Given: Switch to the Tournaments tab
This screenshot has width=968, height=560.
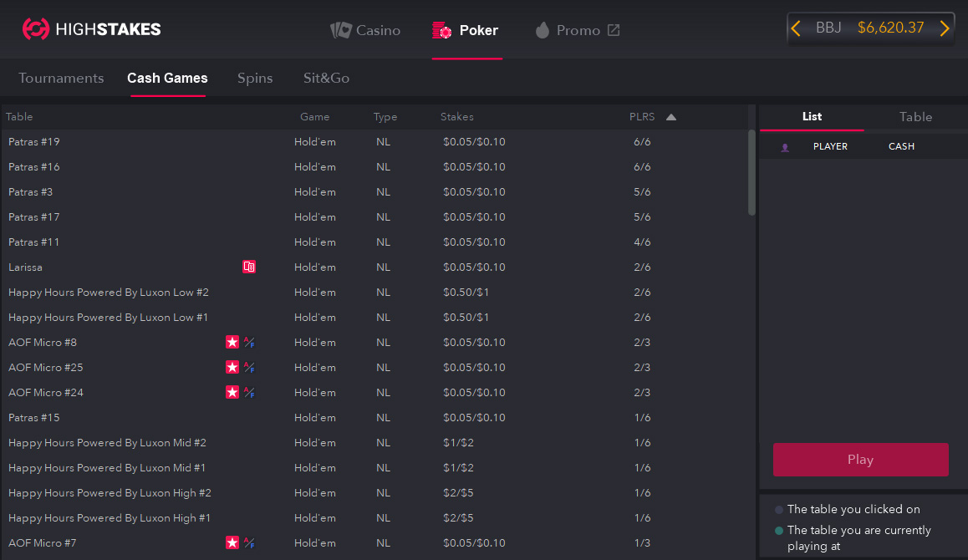Looking at the screenshot, I should (61, 78).
